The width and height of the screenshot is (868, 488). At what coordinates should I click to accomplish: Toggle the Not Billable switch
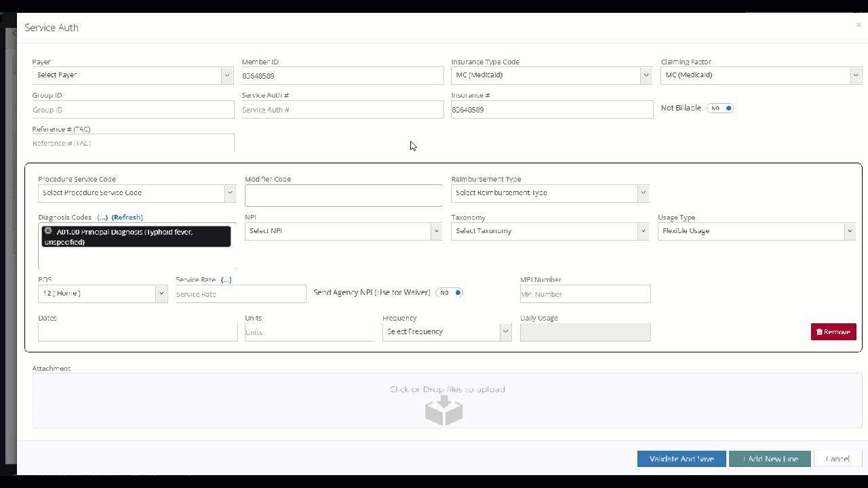click(x=720, y=108)
